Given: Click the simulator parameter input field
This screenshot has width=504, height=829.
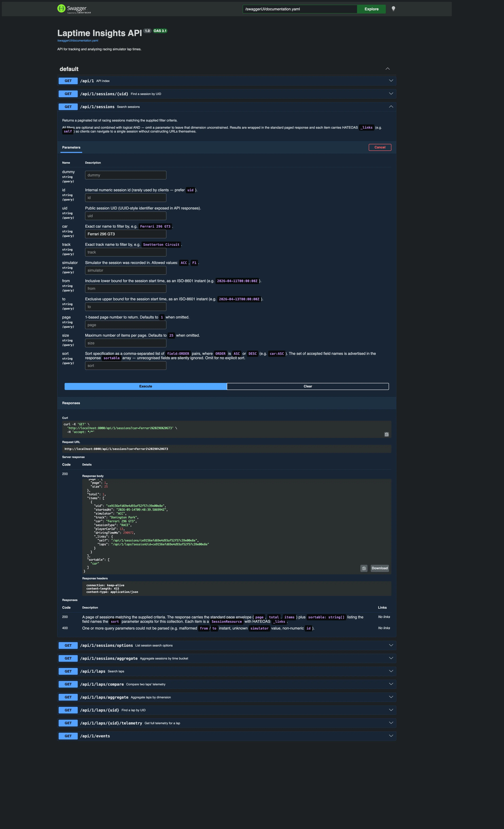Looking at the screenshot, I should coord(125,270).
